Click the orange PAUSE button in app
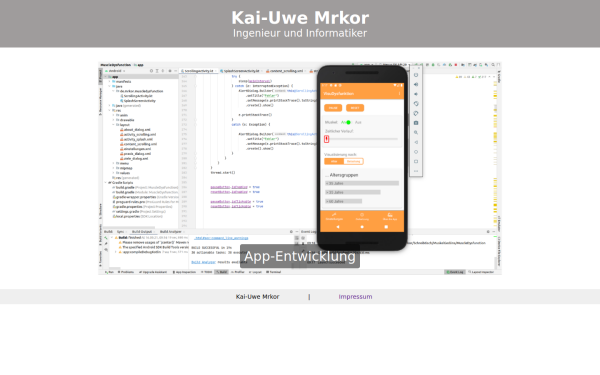 click(x=333, y=108)
